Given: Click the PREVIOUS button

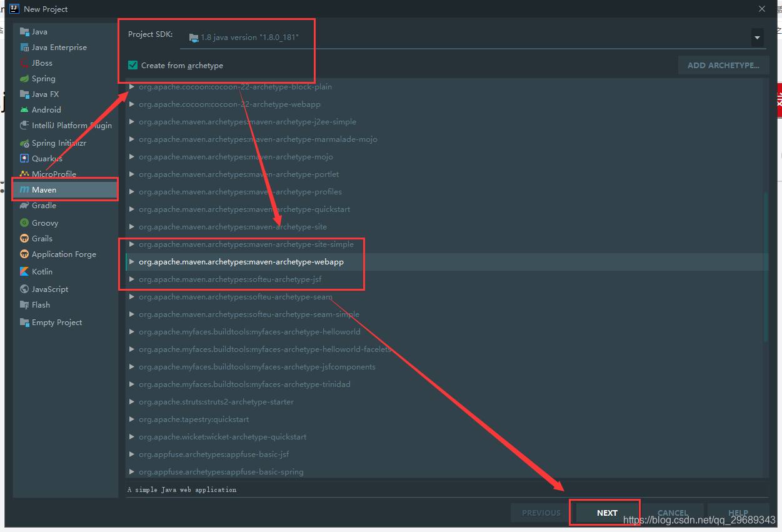Looking at the screenshot, I should pyautogui.click(x=541, y=513).
